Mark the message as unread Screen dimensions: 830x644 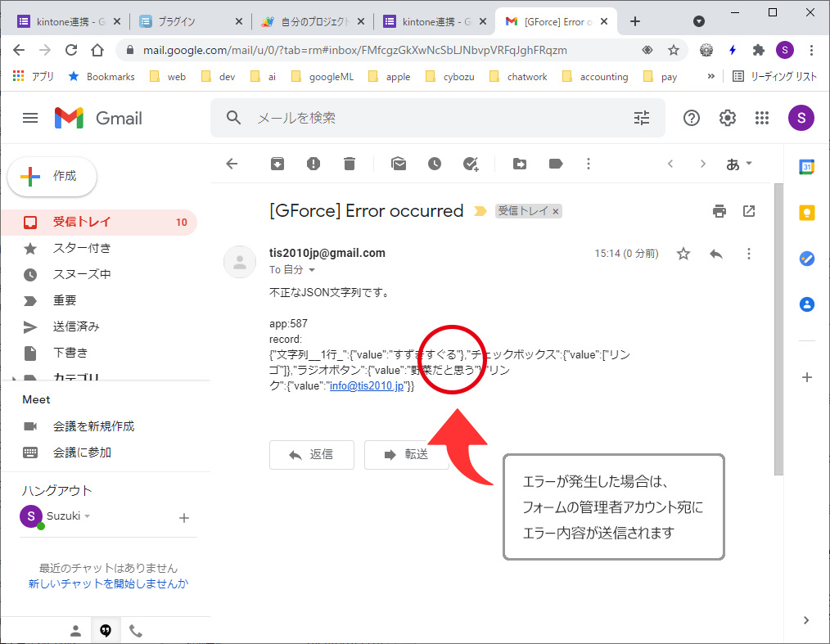pyautogui.click(x=399, y=164)
